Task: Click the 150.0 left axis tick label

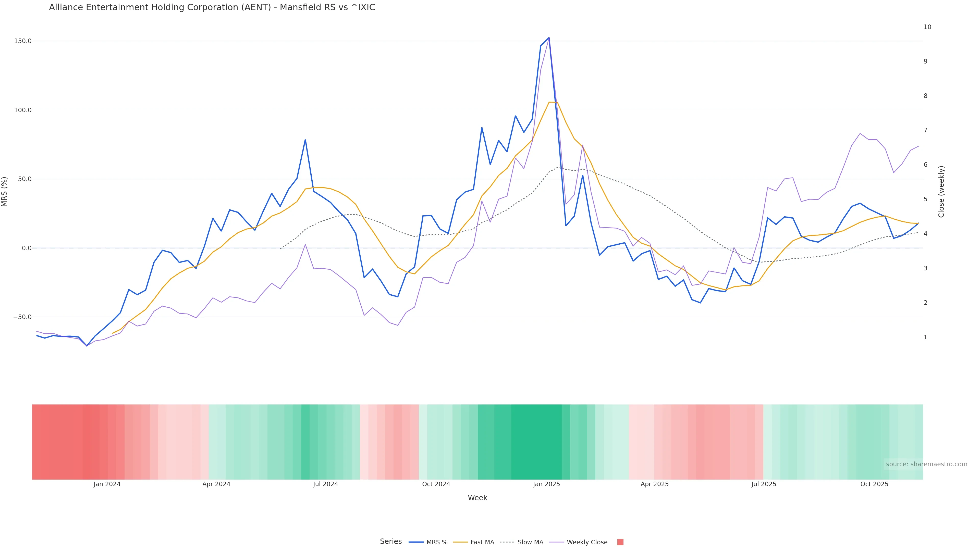Action: point(22,41)
